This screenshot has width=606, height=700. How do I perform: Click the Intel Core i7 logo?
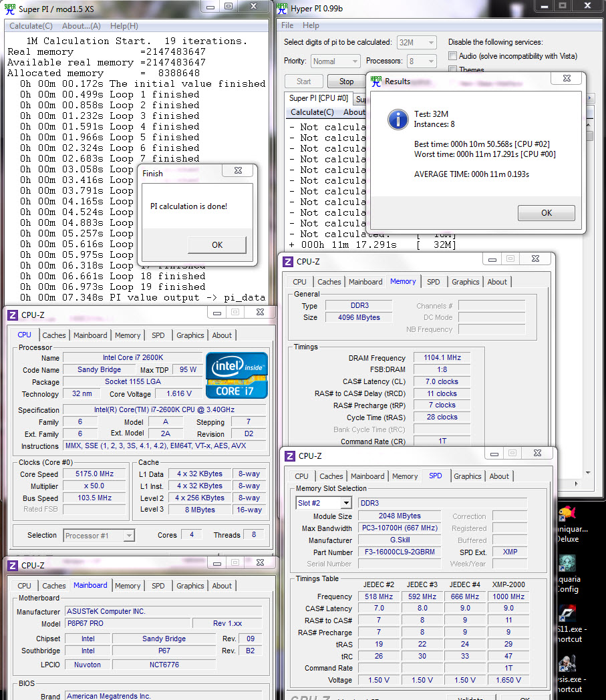pos(237,375)
